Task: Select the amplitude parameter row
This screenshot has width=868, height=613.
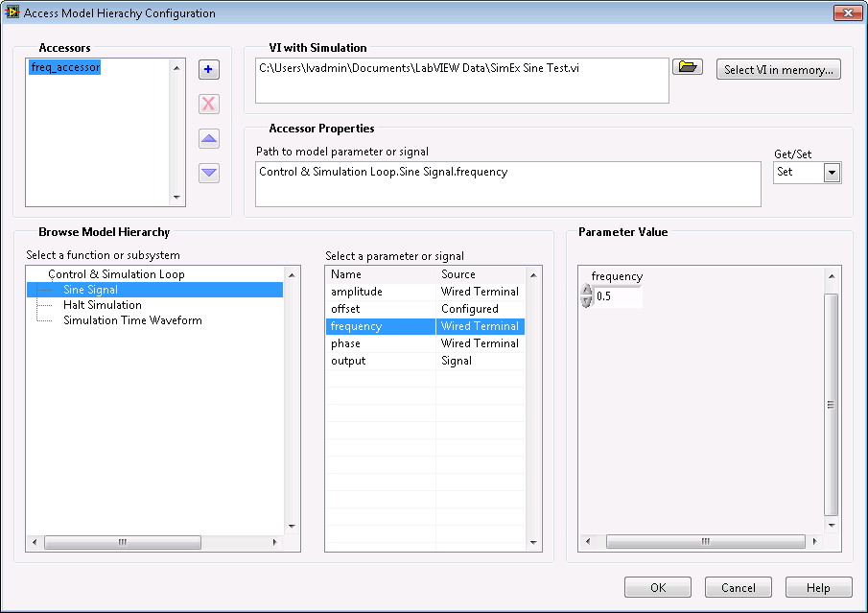Action: 357,292
